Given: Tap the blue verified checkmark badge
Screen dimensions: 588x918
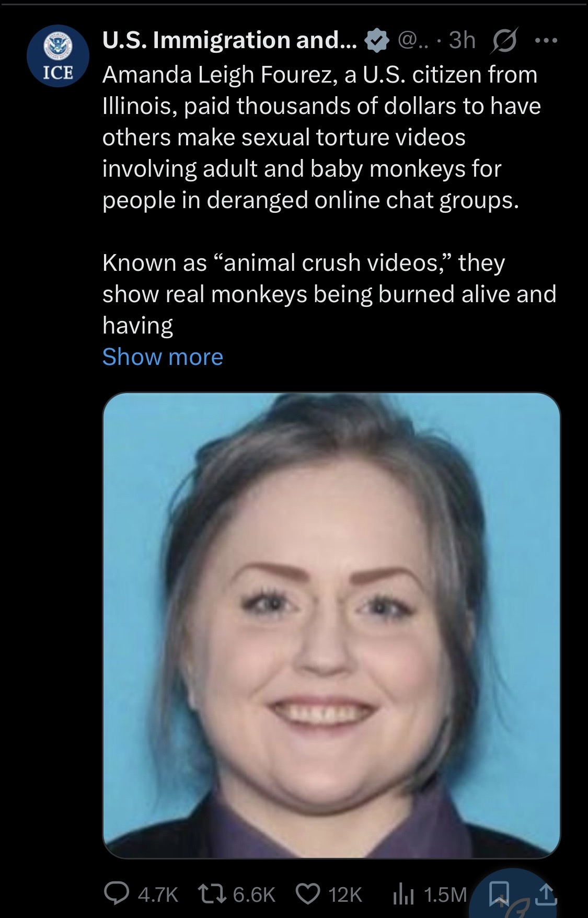Looking at the screenshot, I should click(x=377, y=41).
